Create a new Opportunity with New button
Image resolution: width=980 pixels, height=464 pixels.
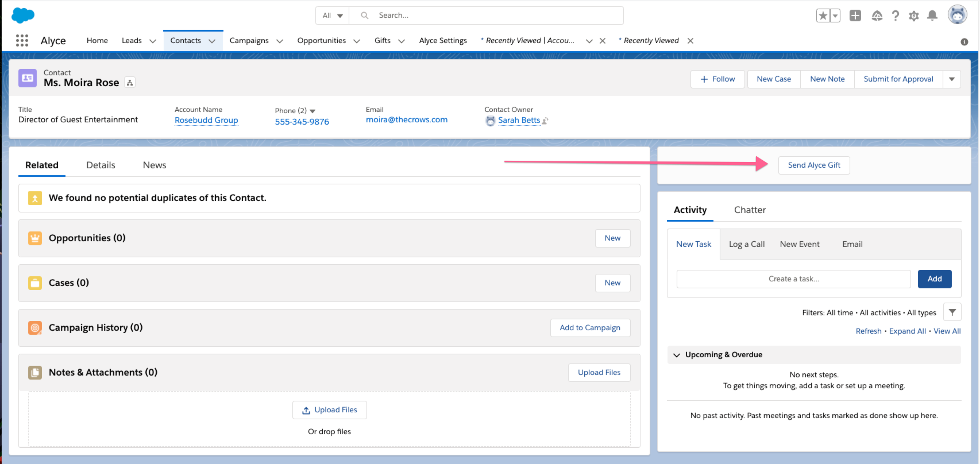(x=612, y=238)
